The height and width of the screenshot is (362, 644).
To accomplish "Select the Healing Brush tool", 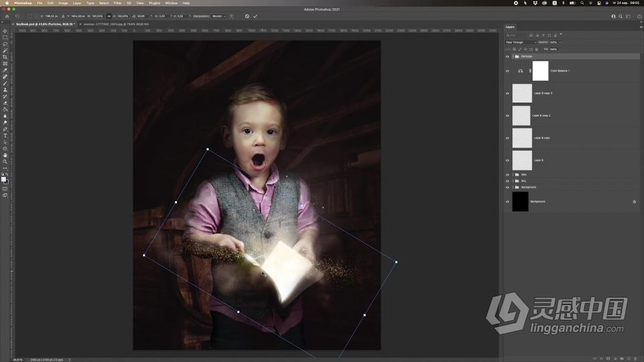I will (5, 77).
